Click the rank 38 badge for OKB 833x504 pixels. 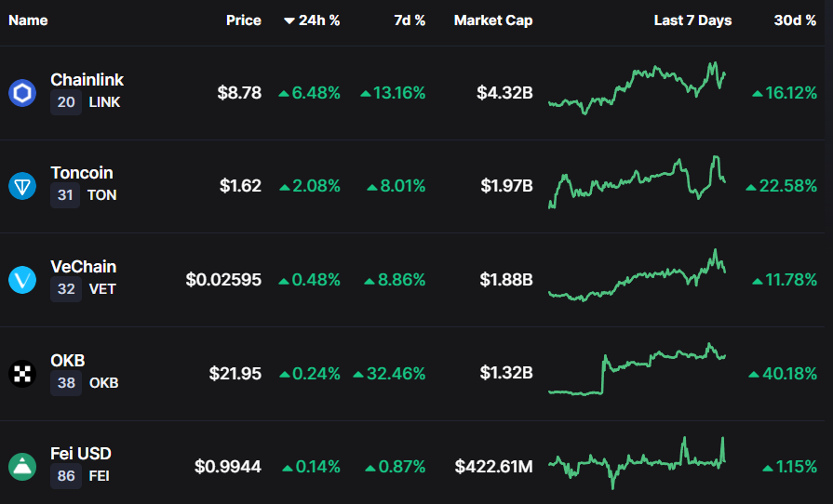click(66, 382)
